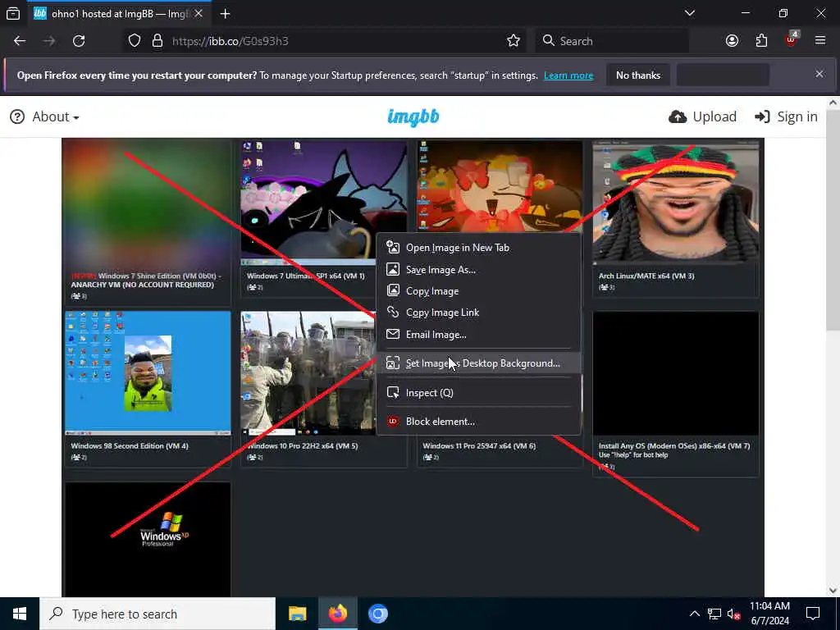Open the extensions puzzle icon

coord(761,41)
